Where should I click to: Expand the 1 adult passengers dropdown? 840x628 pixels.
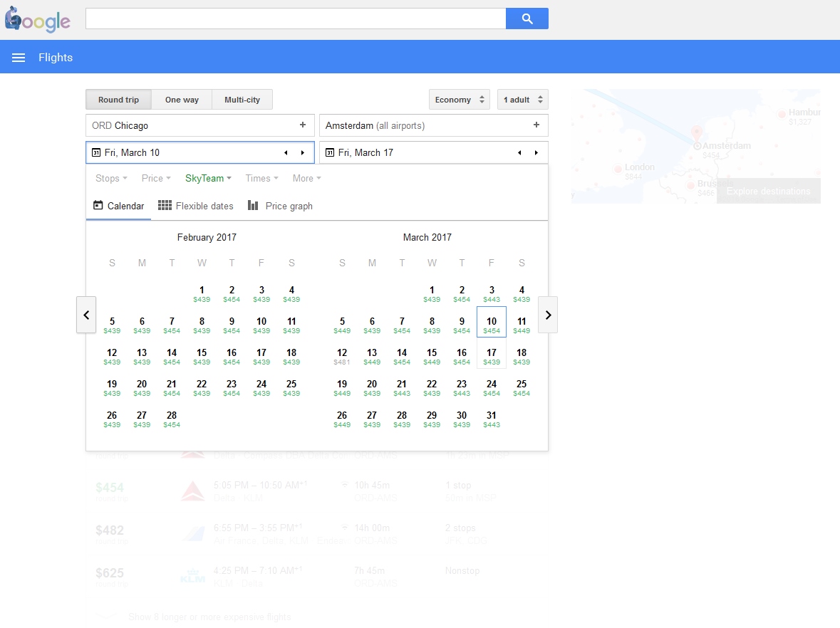point(522,100)
